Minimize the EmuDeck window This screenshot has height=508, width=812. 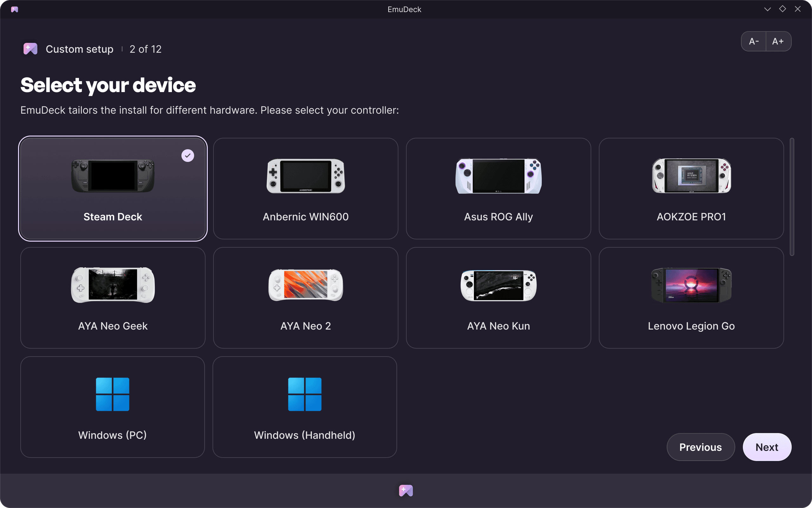[x=767, y=9]
